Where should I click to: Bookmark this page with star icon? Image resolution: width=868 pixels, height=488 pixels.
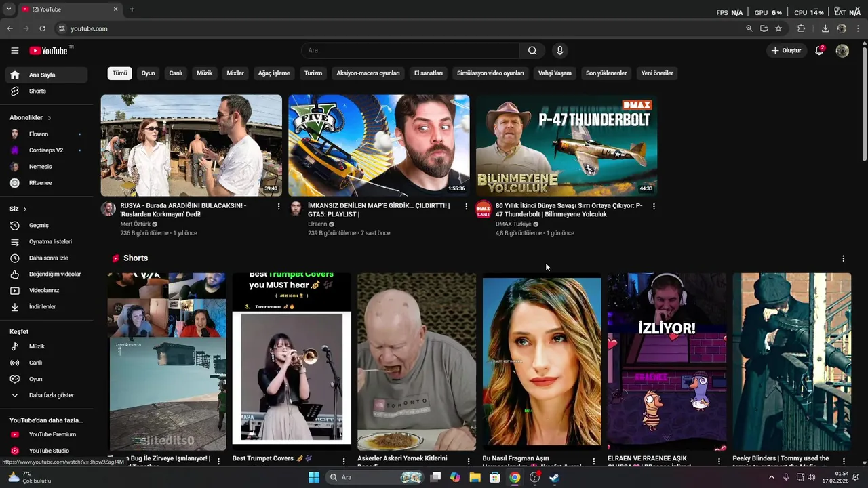tap(778, 28)
